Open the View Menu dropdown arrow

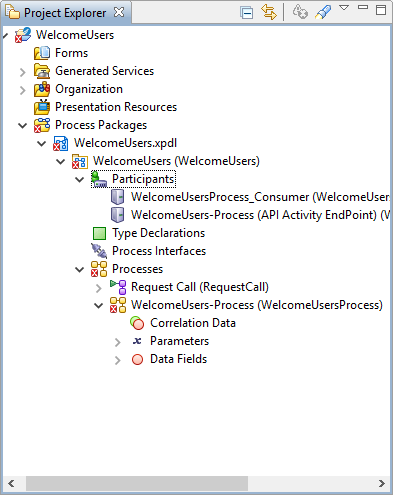pyautogui.click(x=344, y=8)
